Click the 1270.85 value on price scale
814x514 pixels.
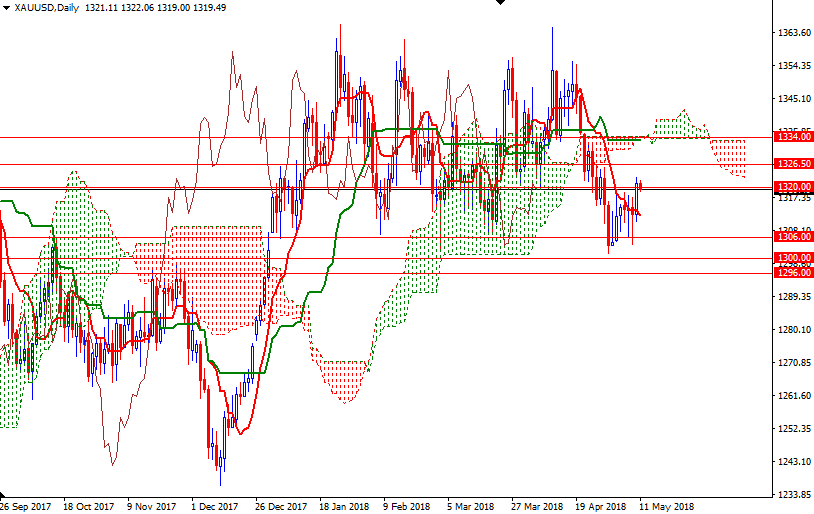(x=793, y=362)
